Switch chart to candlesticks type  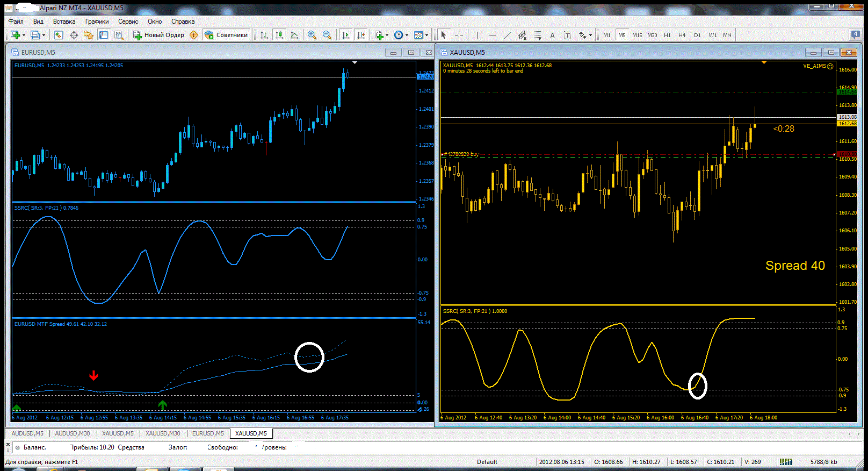[x=279, y=35]
